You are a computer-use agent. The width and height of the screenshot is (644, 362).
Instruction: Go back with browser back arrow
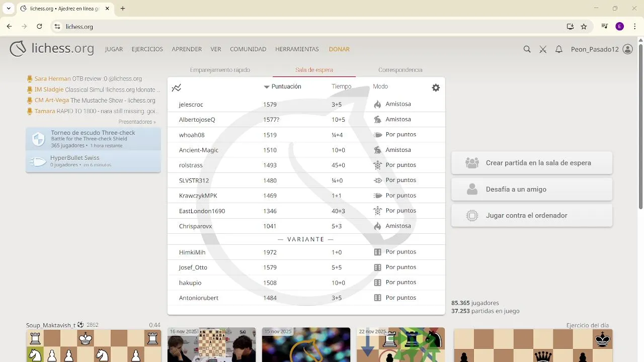pos(9,27)
